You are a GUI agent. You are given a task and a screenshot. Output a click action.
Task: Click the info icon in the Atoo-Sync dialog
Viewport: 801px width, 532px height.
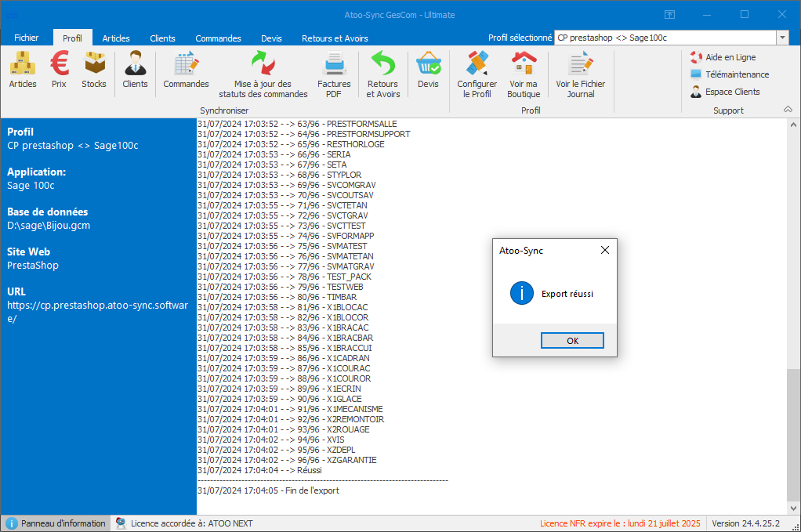(x=521, y=293)
